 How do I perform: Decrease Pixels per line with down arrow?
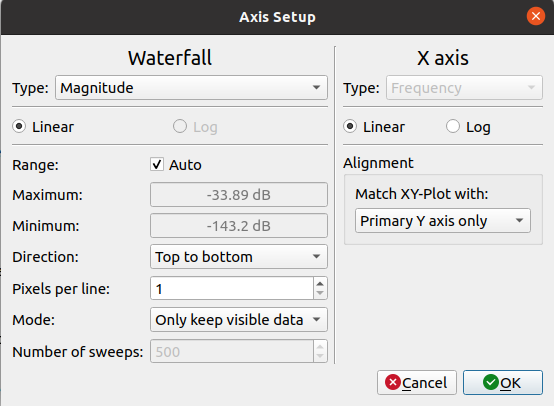320,293
